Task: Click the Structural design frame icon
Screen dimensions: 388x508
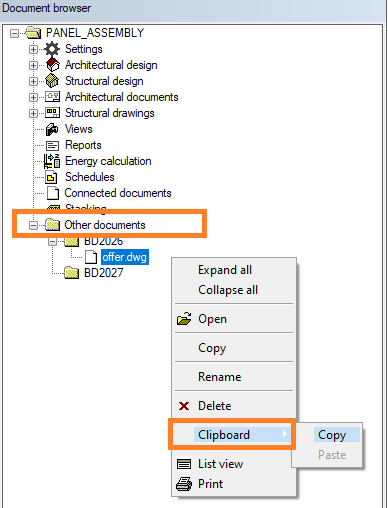Action: [x=52, y=81]
